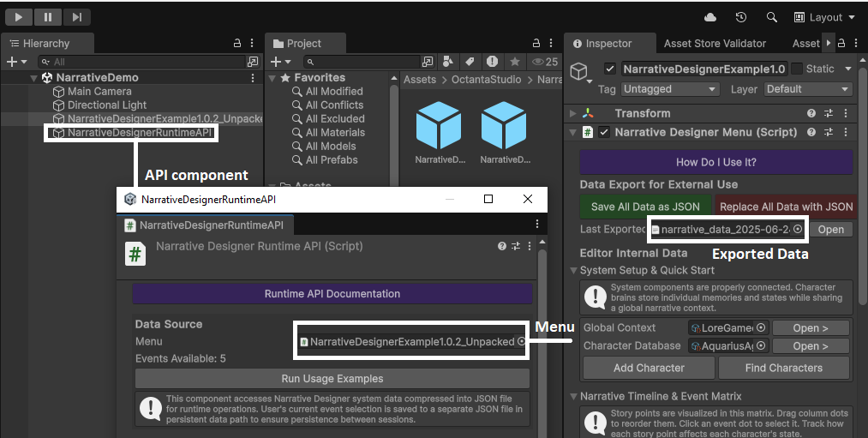The height and width of the screenshot is (438, 868).
Task: Click the global search magnifier icon
Action: pyautogui.click(x=771, y=17)
